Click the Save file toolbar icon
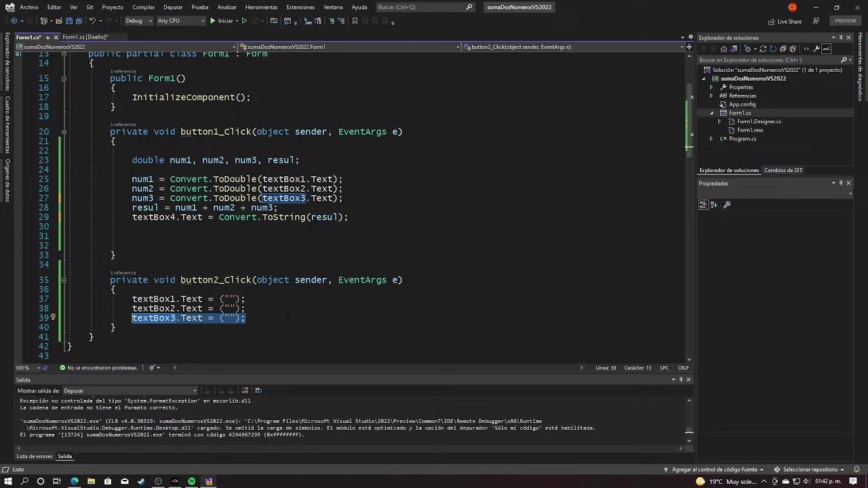 click(69, 21)
